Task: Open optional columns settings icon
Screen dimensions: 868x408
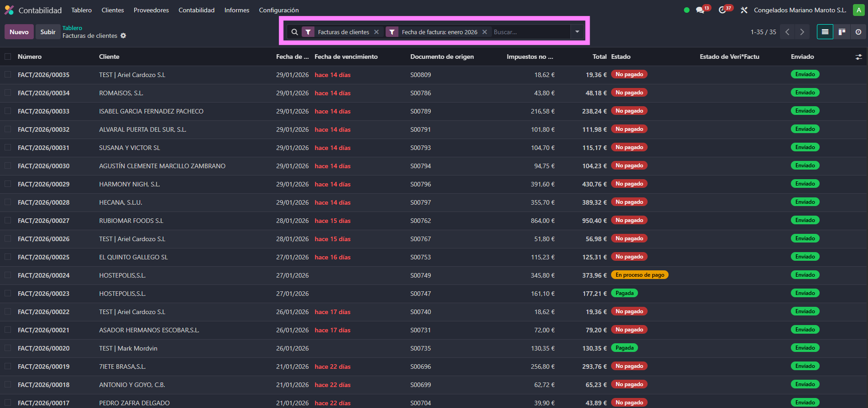Action: (x=858, y=57)
